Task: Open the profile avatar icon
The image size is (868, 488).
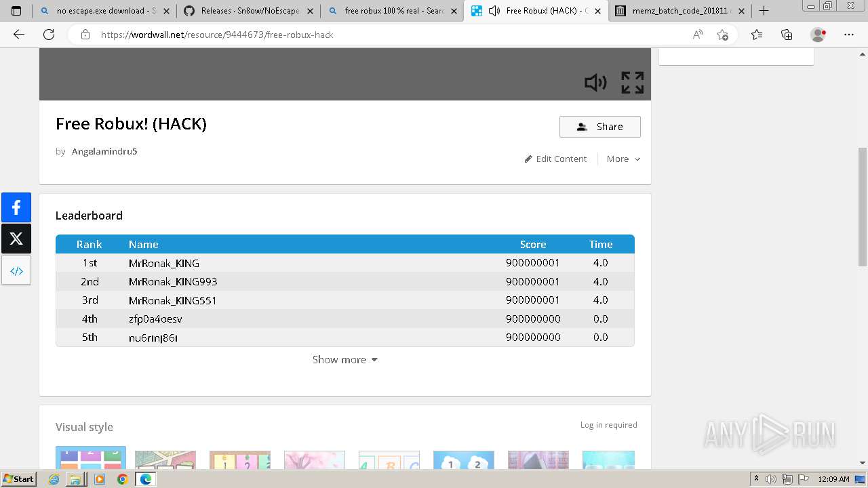Action: click(x=818, y=35)
